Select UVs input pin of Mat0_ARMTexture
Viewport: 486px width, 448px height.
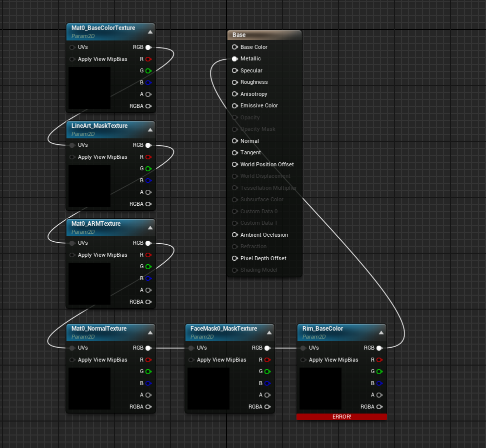[x=72, y=243]
